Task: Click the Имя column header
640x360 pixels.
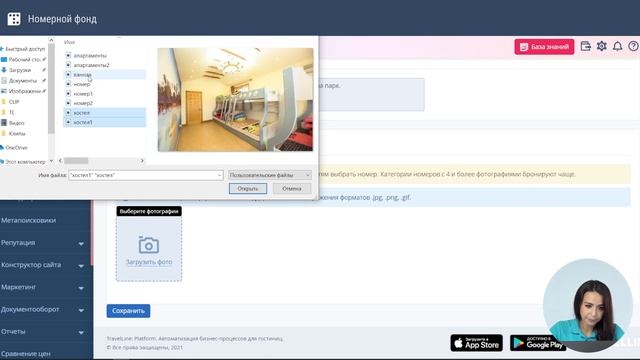Action: pos(69,42)
